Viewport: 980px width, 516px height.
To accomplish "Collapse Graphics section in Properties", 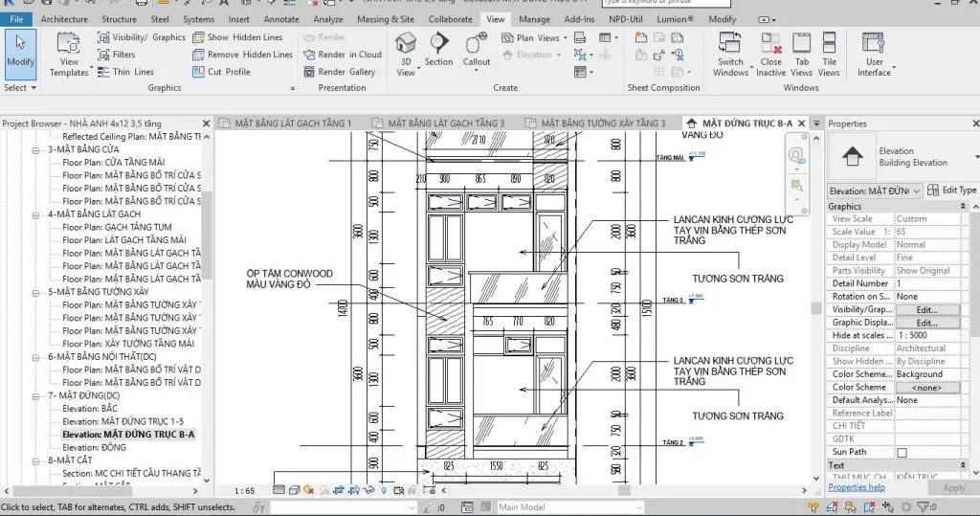I will point(963,206).
